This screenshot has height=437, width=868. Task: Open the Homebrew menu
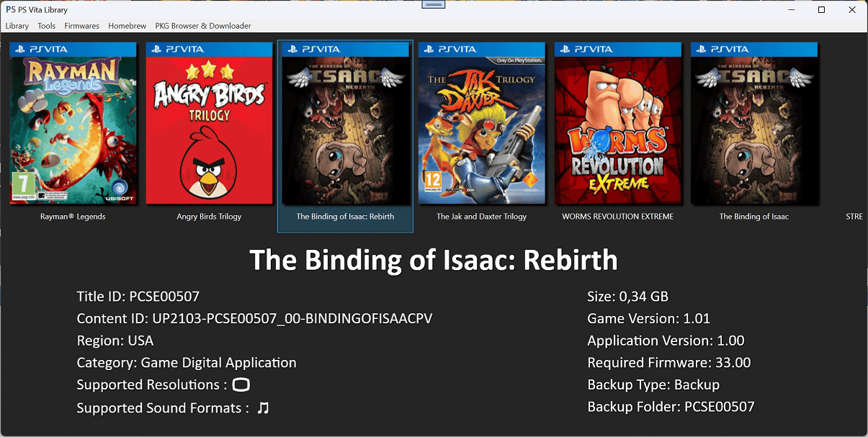pyautogui.click(x=127, y=26)
